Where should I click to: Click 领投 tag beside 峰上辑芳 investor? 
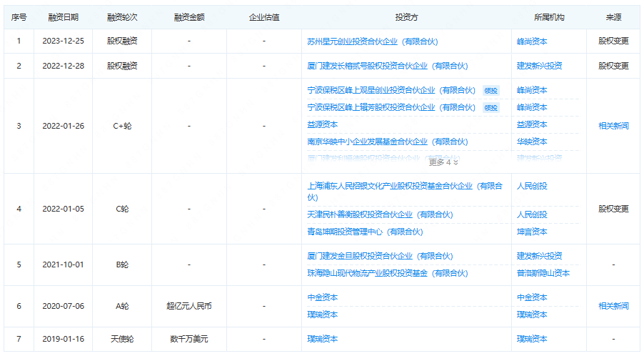coord(490,108)
